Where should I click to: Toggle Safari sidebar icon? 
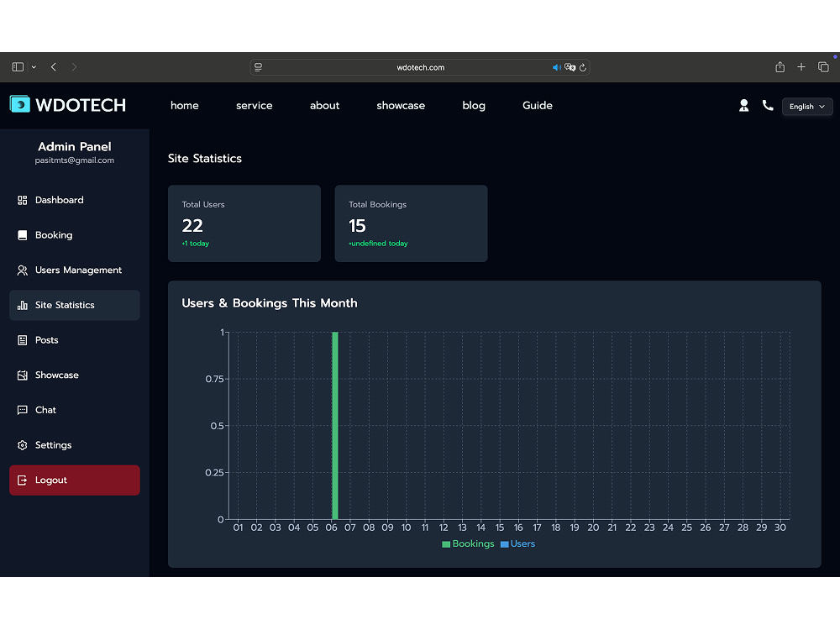point(18,67)
